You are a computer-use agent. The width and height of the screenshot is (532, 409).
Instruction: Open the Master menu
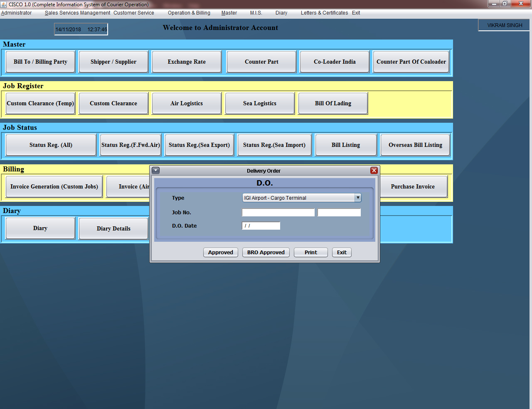click(x=229, y=13)
